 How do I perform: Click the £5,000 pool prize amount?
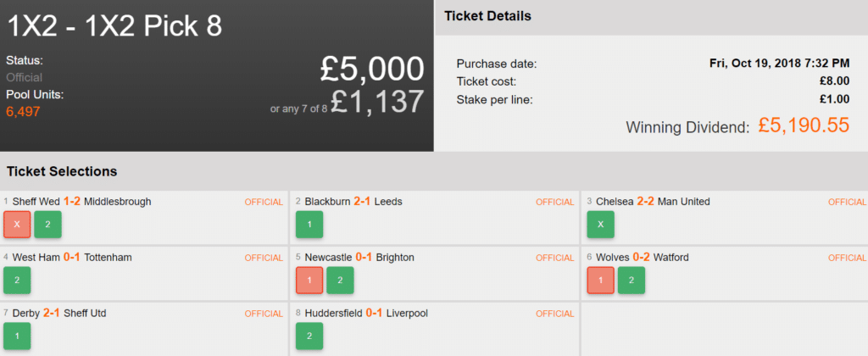click(372, 70)
